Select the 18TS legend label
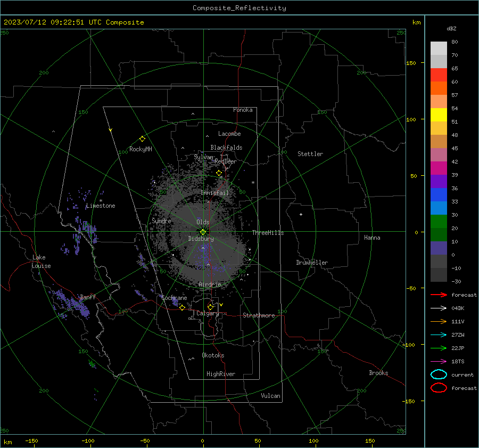The height and width of the screenshot is (448, 479). pos(458,361)
